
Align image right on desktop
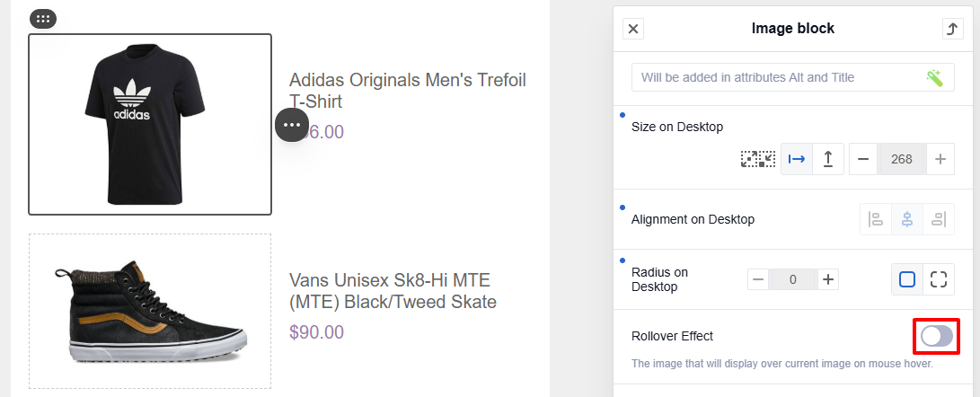939,219
